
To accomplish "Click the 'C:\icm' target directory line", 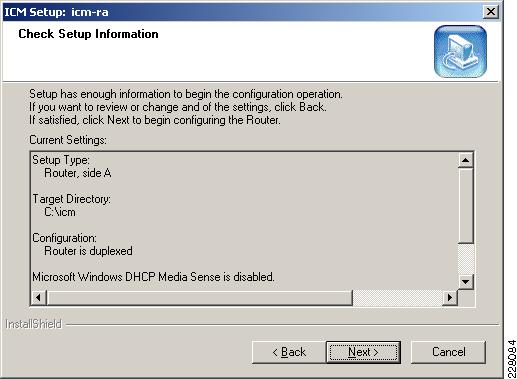I will tap(60, 212).
